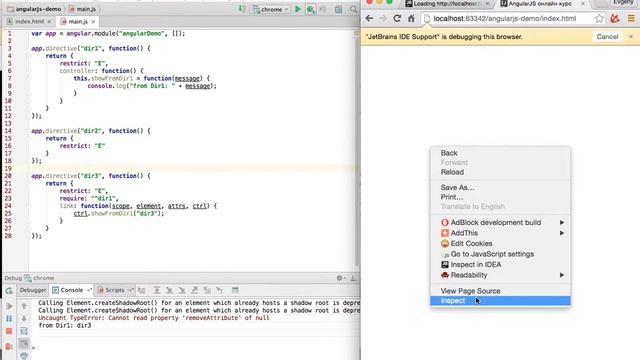Click the View Breakpoints icon in the debug sidebar
Image resolution: width=640 pixels, height=360 pixels.
point(9,347)
